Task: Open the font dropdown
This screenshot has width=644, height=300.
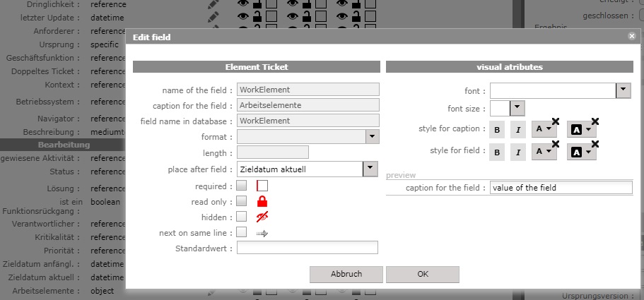Action: tap(623, 90)
